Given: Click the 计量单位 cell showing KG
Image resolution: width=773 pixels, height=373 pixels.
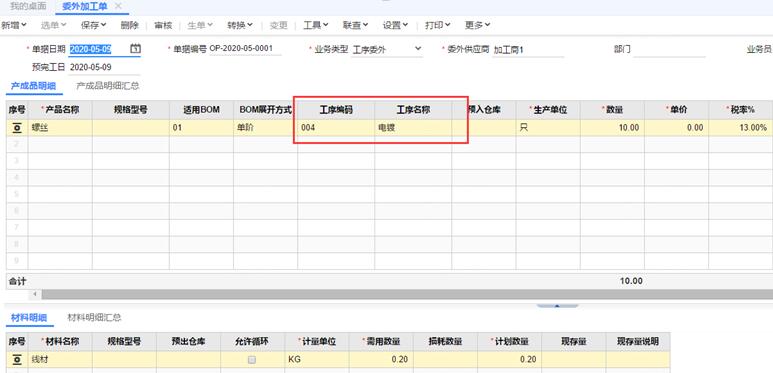Looking at the screenshot, I should tap(316, 360).
